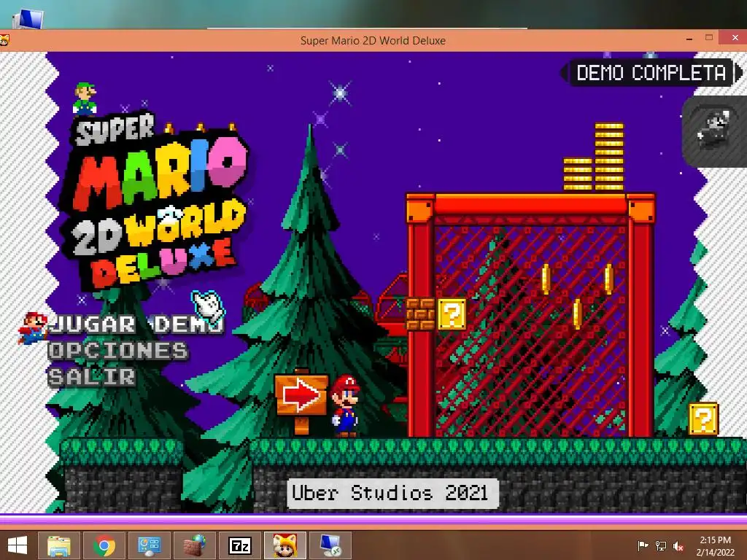Open the firewall brick-wall taskbar icon
This screenshot has height=560, width=747.
[194, 545]
